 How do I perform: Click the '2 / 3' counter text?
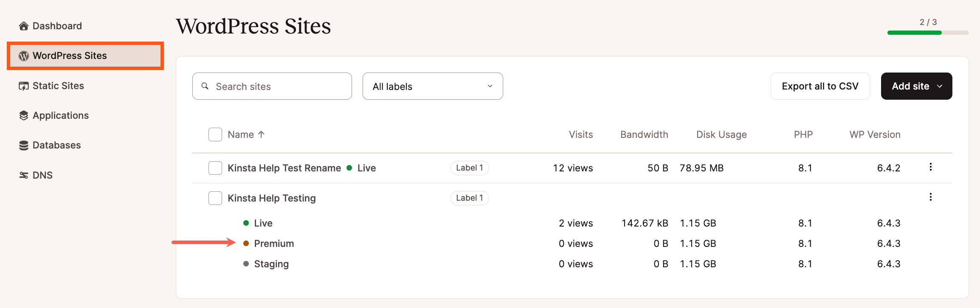click(928, 22)
